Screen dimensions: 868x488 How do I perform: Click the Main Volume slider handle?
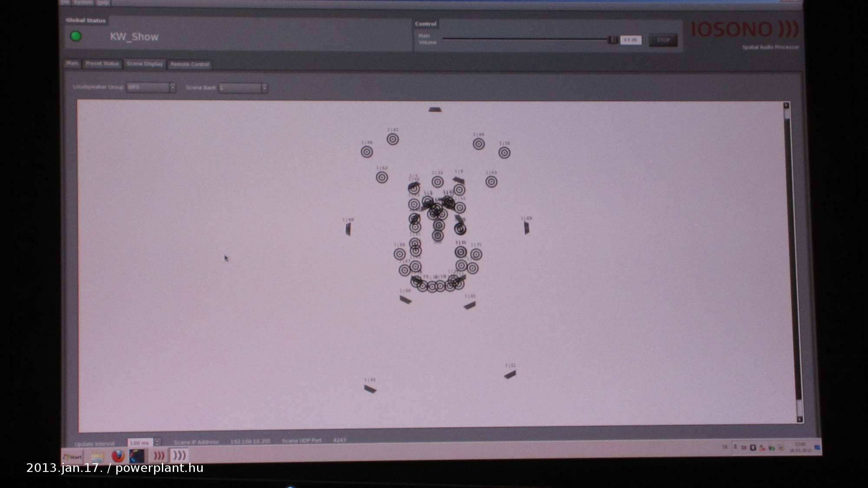[613, 40]
